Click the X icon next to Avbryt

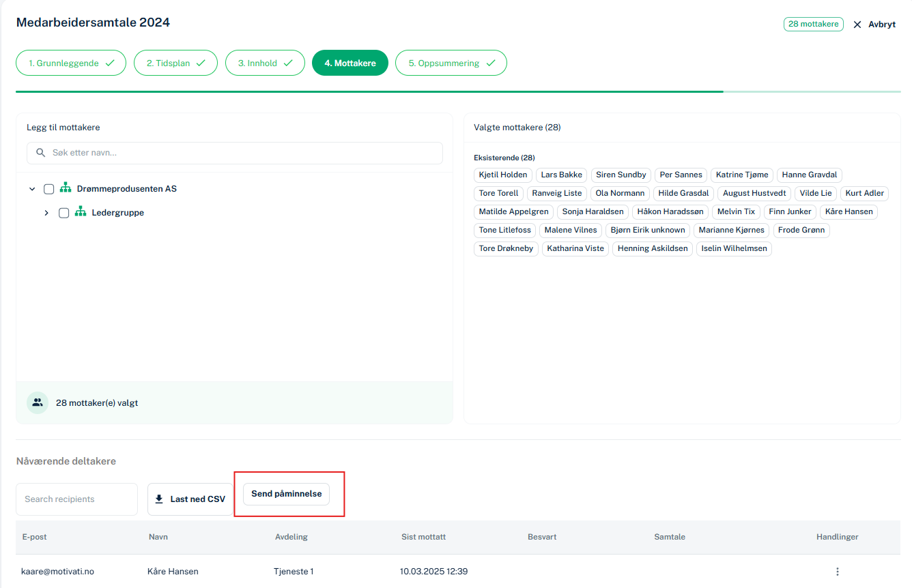pyautogui.click(x=857, y=25)
